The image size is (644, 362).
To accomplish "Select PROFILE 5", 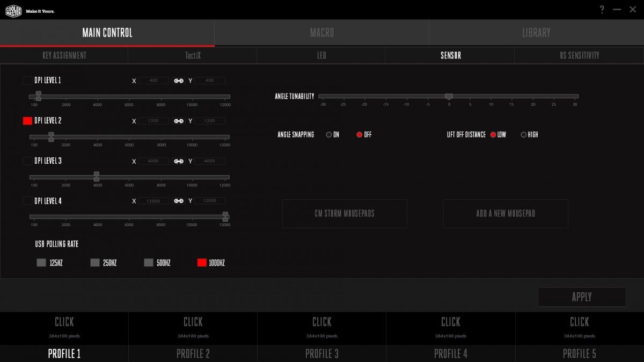I will click(x=580, y=353).
